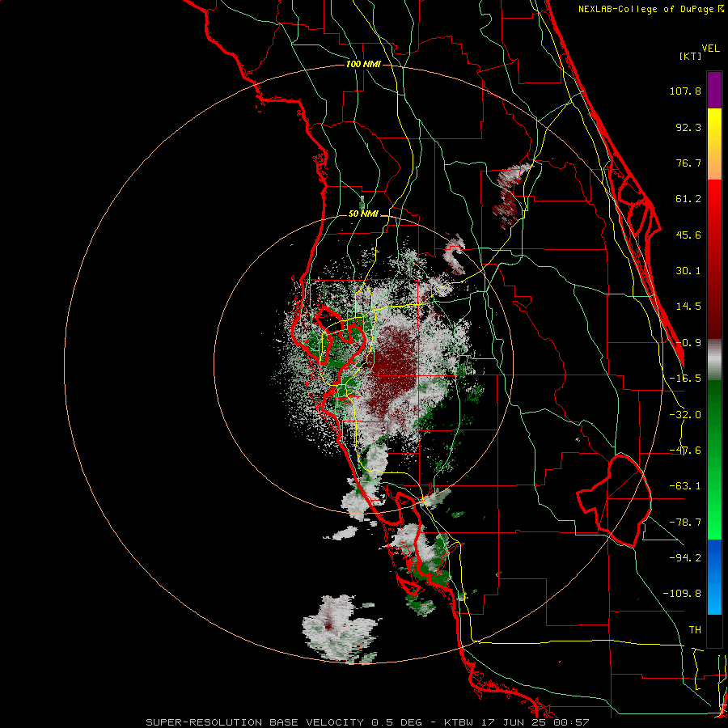Click the -94.2 legend value
The height and width of the screenshot is (728, 728).
685,557
